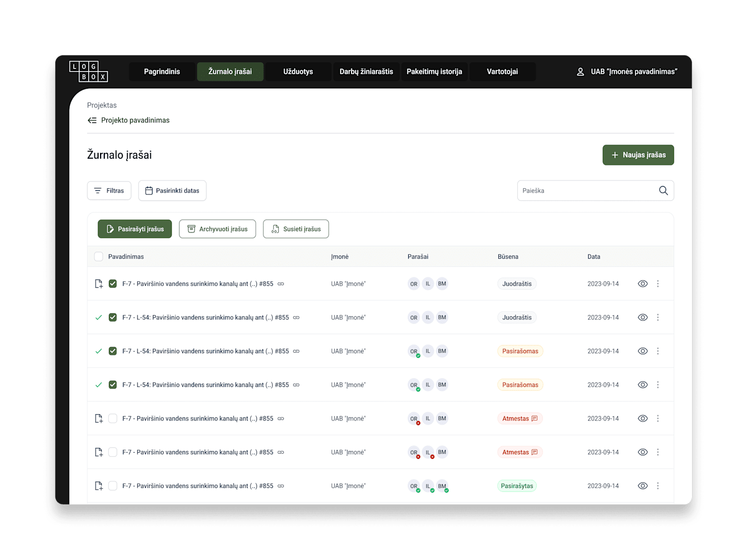
Task: View the L-54 Juodraštis entry via eye icon
Action: point(643,317)
